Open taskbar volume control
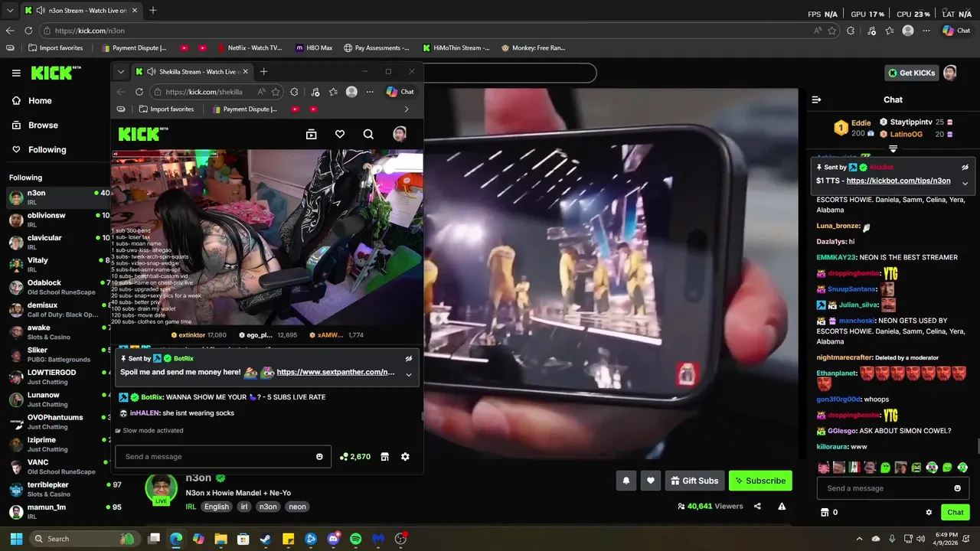 click(920, 539)
